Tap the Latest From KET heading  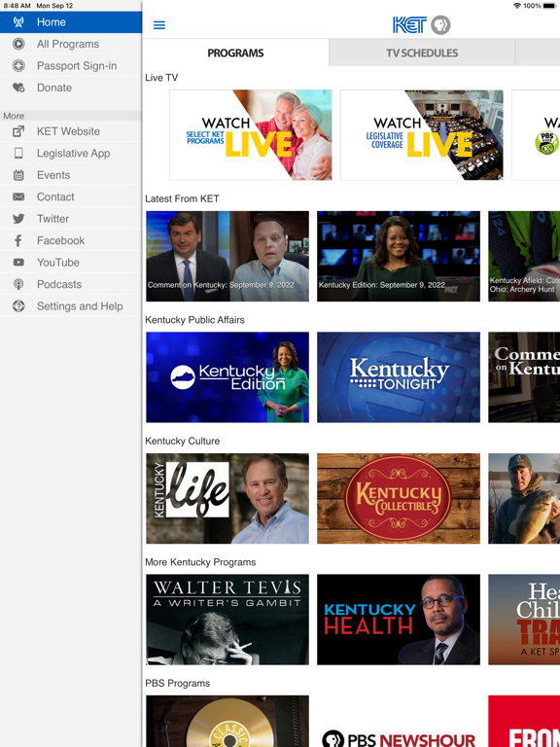182,198
